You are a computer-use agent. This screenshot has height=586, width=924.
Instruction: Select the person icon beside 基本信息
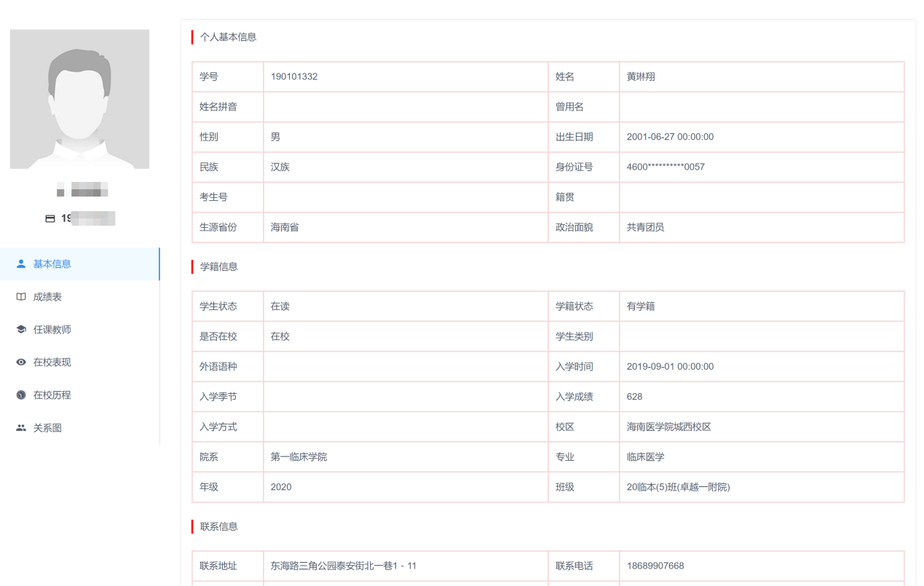20,264
